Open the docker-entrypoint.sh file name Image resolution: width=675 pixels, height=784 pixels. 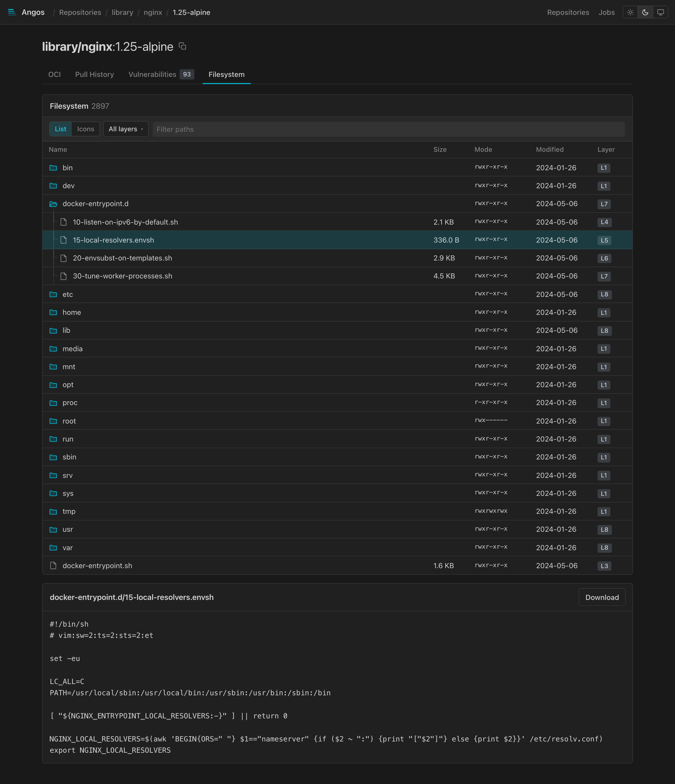[x=97, y=566]
